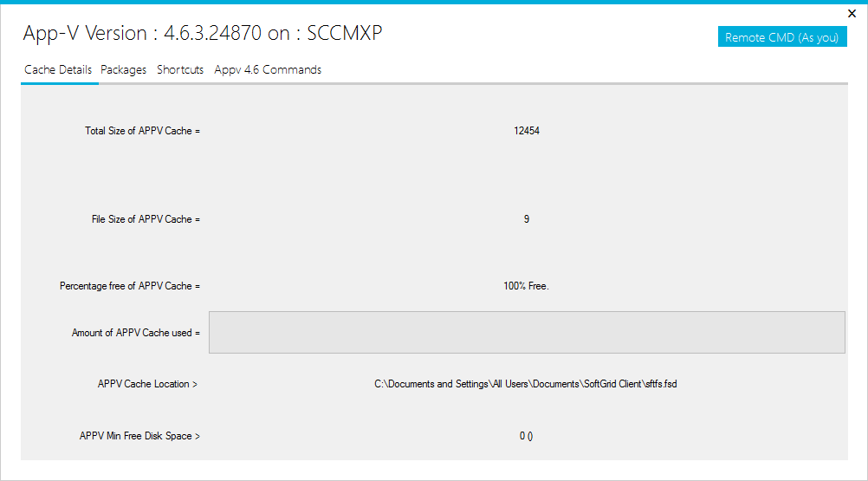The height and width of the screenshot is (481, 868).
Task: Open the Cache Details tab
Action: click(58, 69)
